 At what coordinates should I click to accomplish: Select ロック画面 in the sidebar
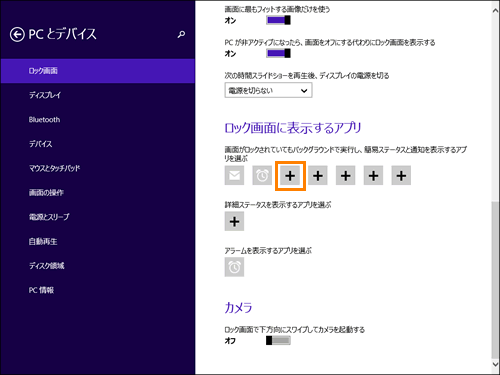98,71
